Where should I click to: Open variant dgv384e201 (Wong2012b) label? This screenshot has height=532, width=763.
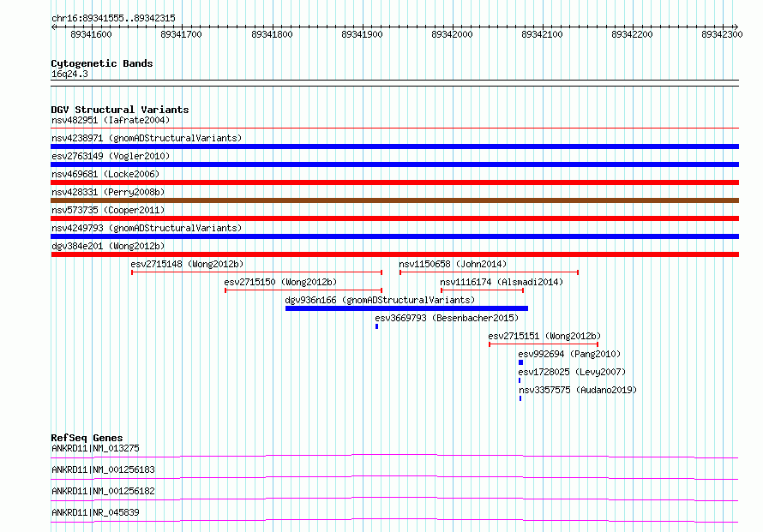(108, 246)
